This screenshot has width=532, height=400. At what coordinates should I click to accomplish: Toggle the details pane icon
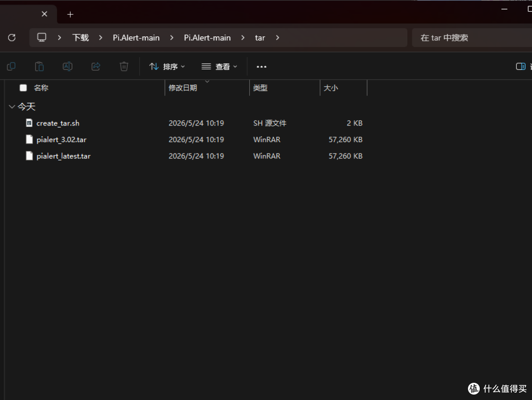tap(521, 66)
